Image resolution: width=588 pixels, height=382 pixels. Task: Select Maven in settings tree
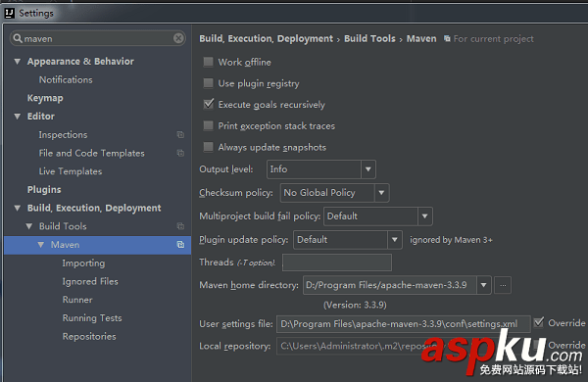click(x=97, y=245)
